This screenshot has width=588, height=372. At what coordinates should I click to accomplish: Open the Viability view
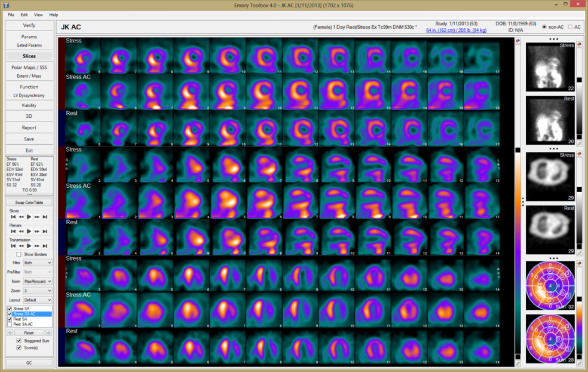[29, 105]
